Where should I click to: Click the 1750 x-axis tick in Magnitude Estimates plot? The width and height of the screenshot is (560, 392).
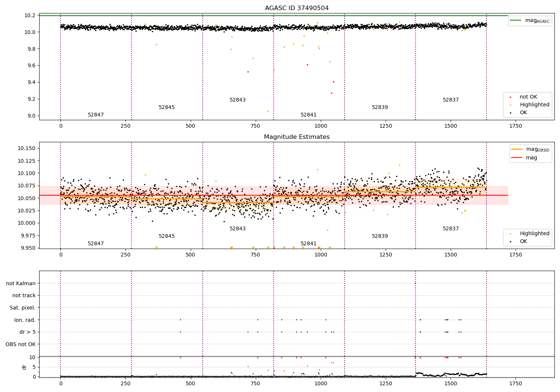[x=516, y=255]
